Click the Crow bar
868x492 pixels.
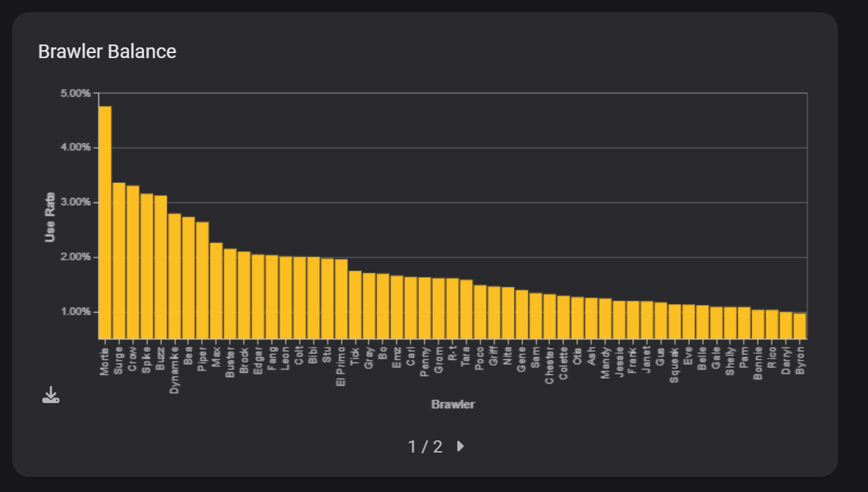click(x=133, y=262)
